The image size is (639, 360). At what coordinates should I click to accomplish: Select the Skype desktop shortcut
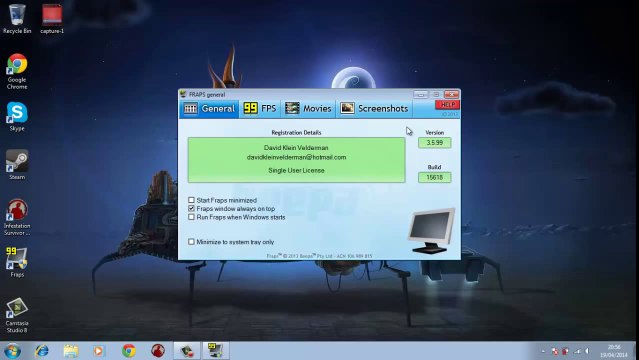(x=17, y=117)
